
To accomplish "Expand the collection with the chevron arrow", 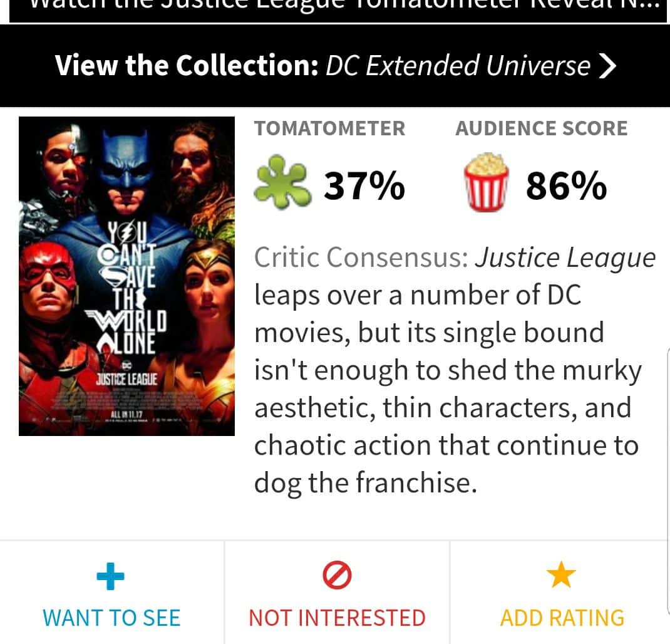I will click(607, 66).
